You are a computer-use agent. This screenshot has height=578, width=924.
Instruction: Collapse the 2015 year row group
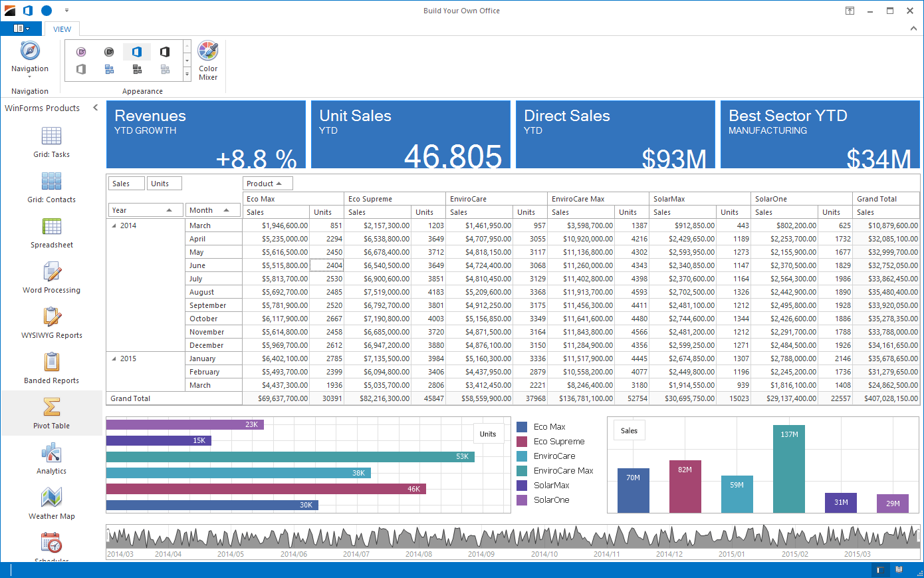coord(114,359)
